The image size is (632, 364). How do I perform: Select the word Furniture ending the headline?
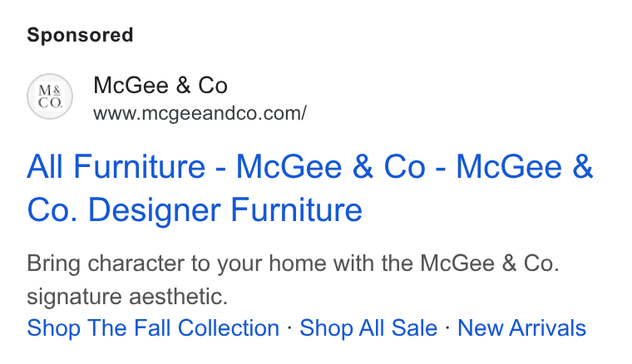(x=296, y=209)
